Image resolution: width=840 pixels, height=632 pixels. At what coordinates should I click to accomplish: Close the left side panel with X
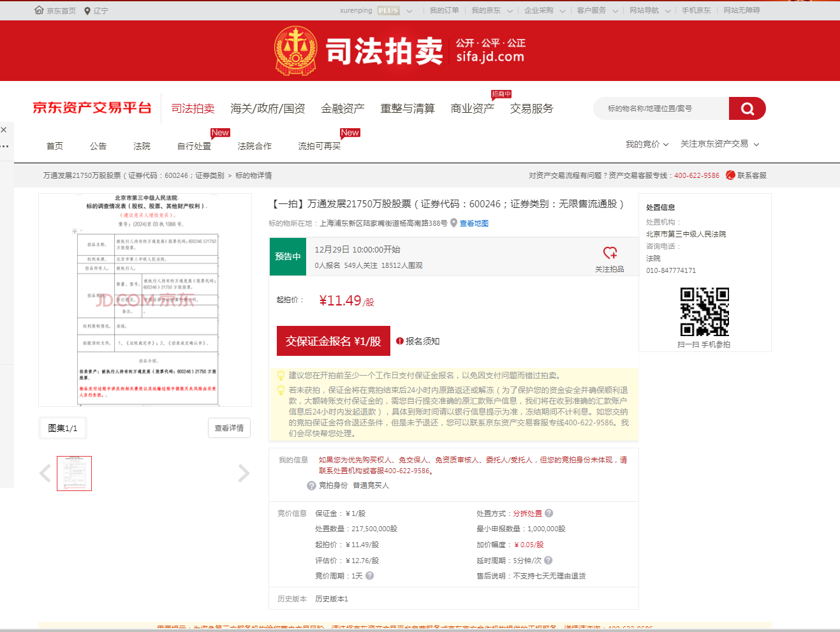(4, 129)
